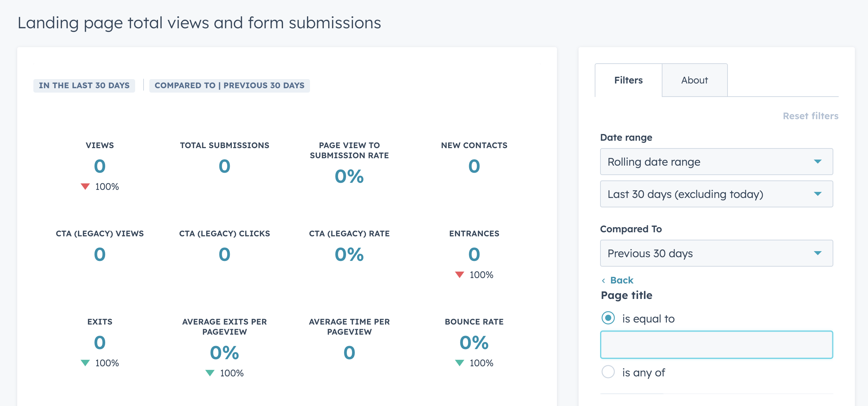Select the 'is any of' radio button

click(x=609, y=372)
